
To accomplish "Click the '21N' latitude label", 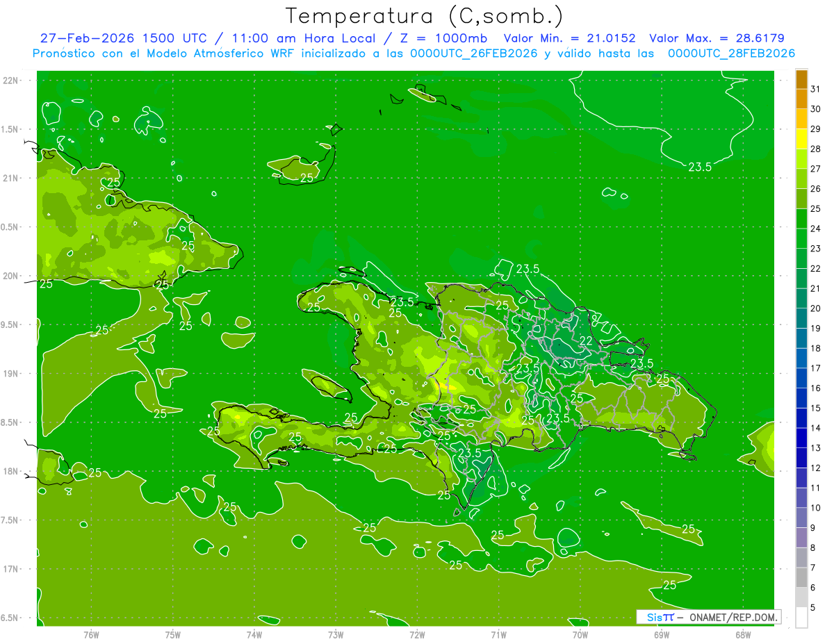I will pyautogui.click(x=10, y=179).
